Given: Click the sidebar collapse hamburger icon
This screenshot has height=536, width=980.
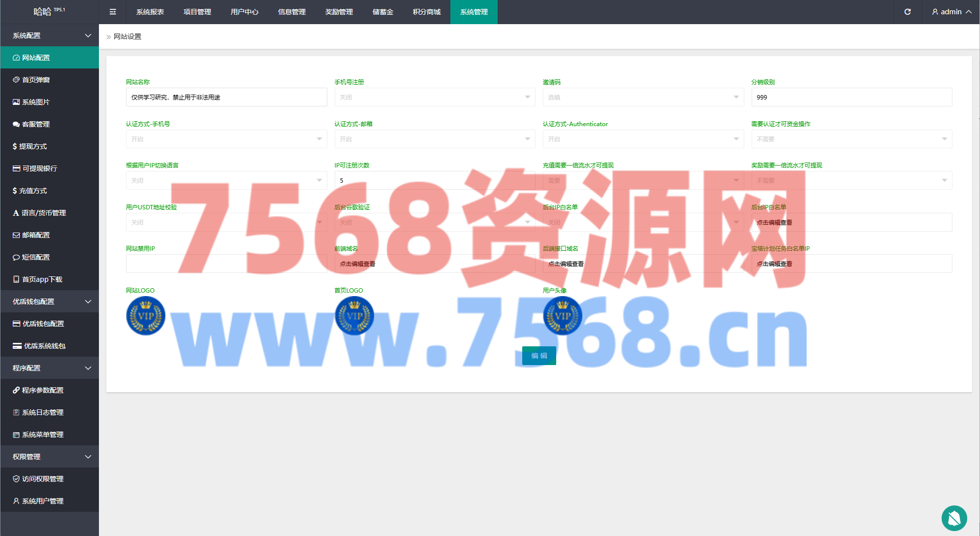Looking at the screenshot, I should click(x=113, y=12).
